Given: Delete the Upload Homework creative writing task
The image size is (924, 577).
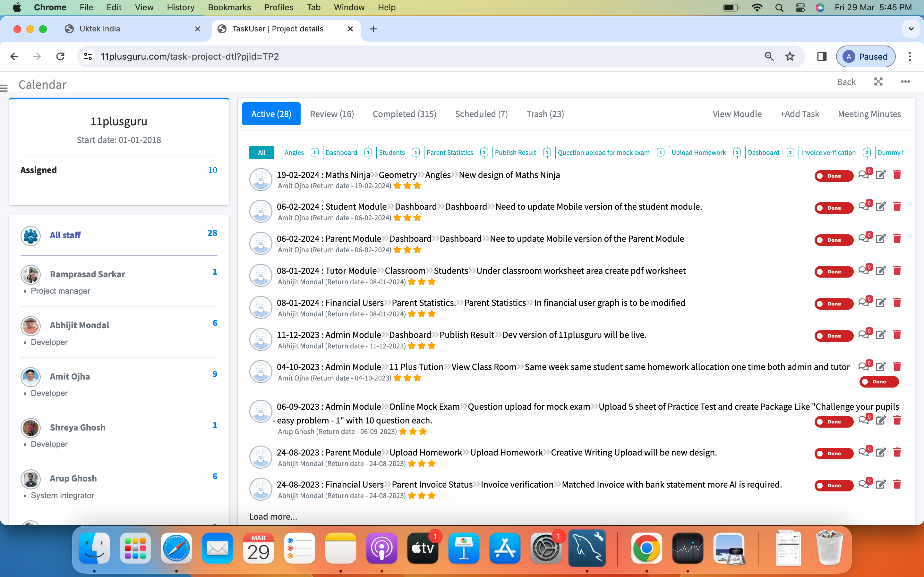Looking at the screenshot, I should [x=897, y=453].
